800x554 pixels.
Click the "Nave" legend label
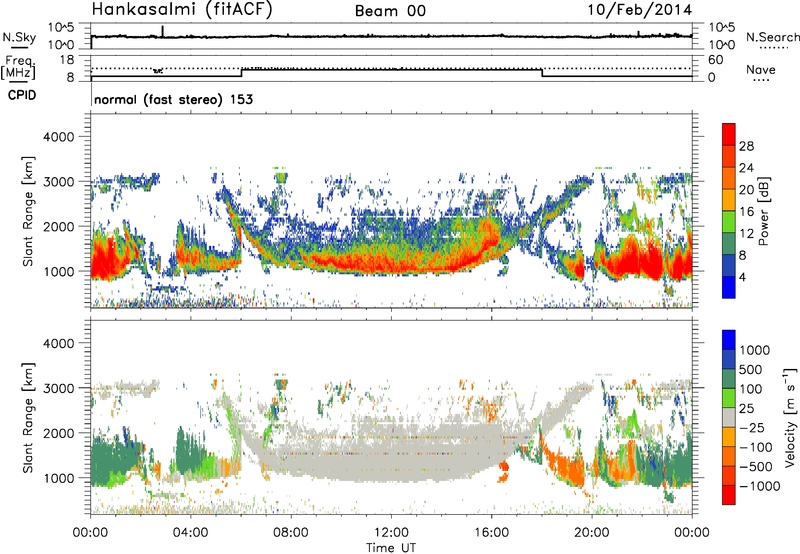coord(761,70)
